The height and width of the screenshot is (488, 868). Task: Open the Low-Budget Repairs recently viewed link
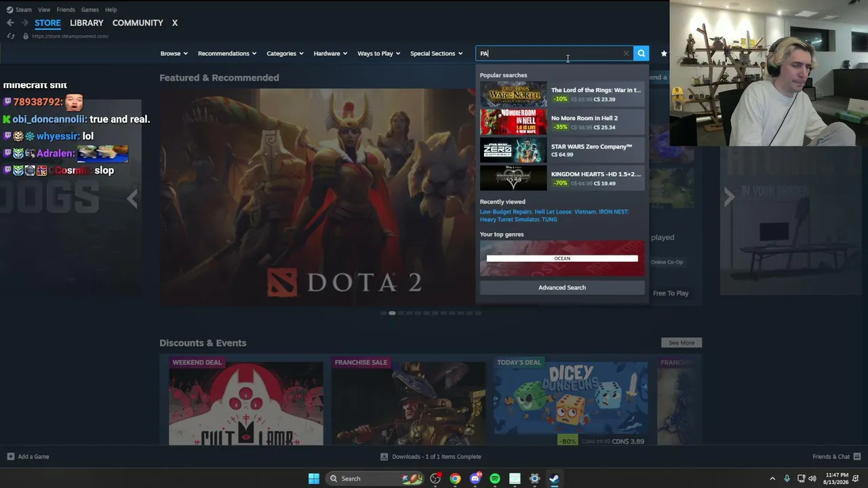506,211
